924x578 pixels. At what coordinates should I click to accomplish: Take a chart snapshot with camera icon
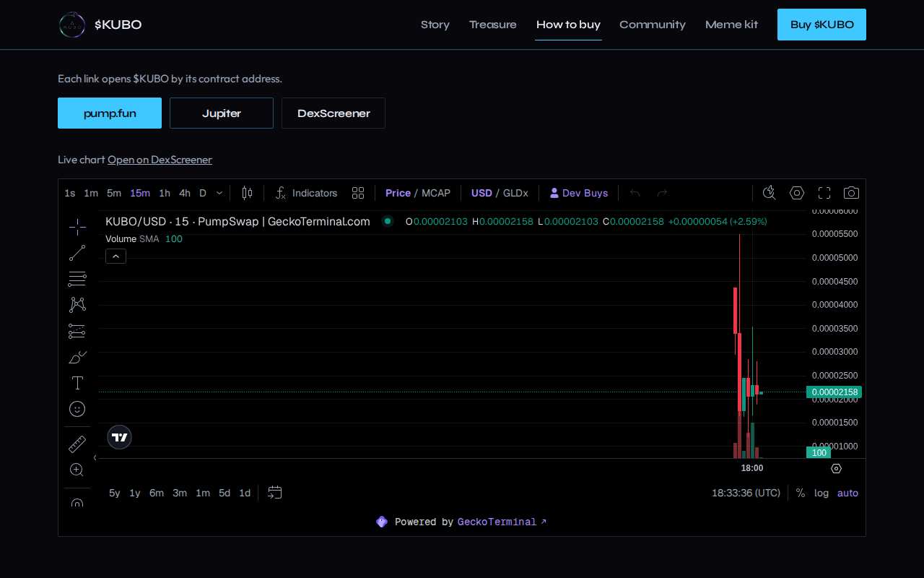(x=852, y=193)
